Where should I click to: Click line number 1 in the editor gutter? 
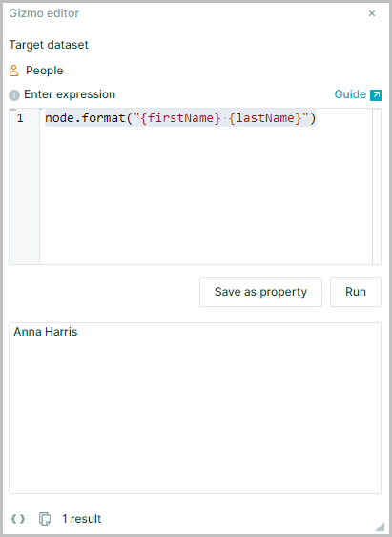pyautogui.click(x=20, y=118)
